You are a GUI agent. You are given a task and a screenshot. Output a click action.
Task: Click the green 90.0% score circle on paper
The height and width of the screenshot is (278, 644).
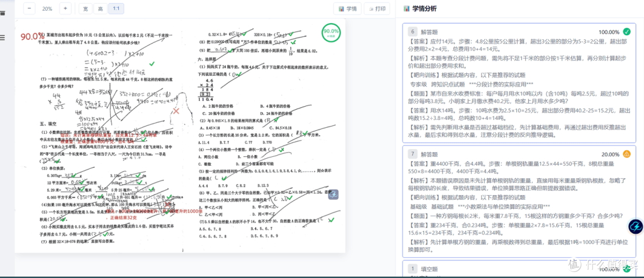[331, 32]
